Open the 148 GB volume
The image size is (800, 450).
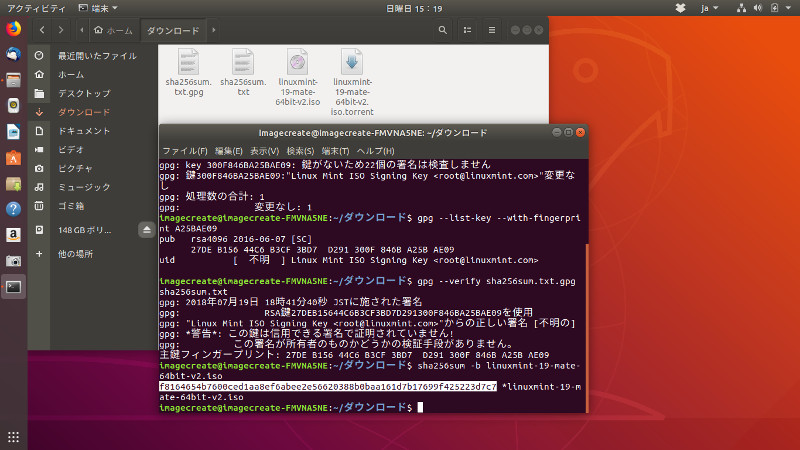coord(84,230)
